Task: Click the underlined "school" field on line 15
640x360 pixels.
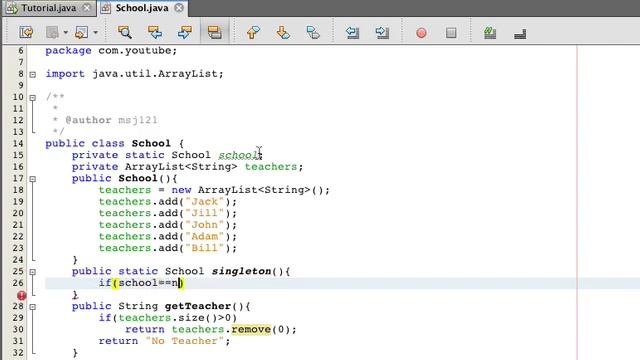Action: (238, 155)
